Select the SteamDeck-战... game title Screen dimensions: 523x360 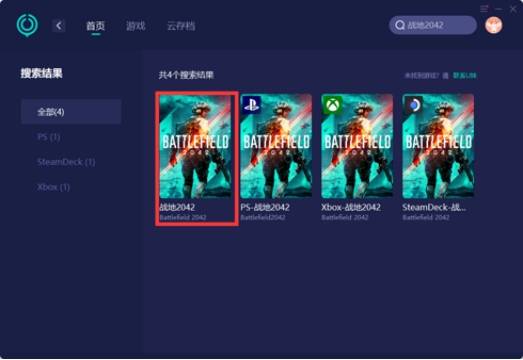434,208
